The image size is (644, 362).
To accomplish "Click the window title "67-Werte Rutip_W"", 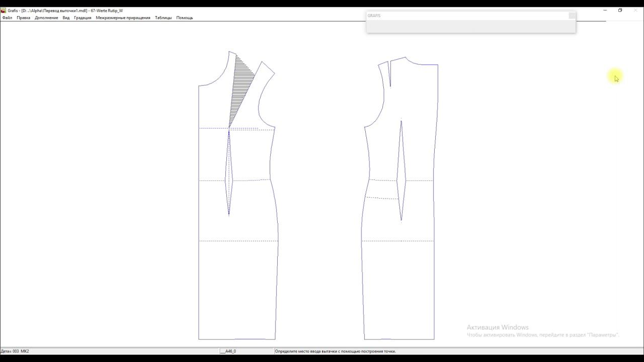I will [107, 11].
